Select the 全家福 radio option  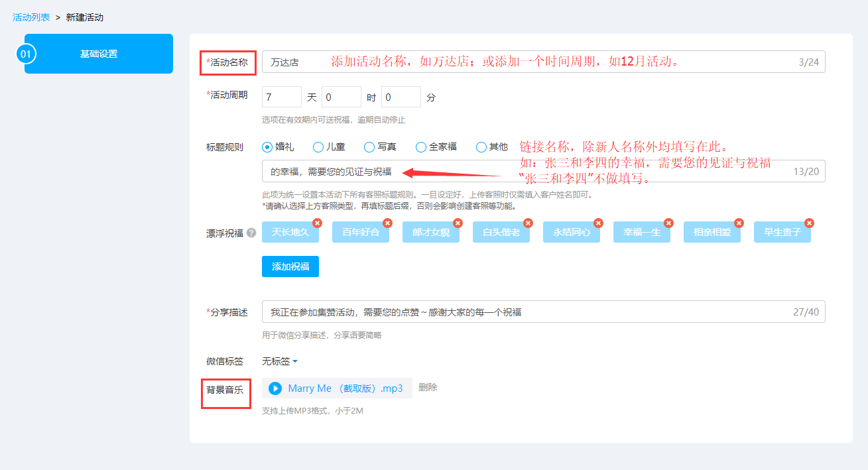pyautogui.click(x=420, y=147)
